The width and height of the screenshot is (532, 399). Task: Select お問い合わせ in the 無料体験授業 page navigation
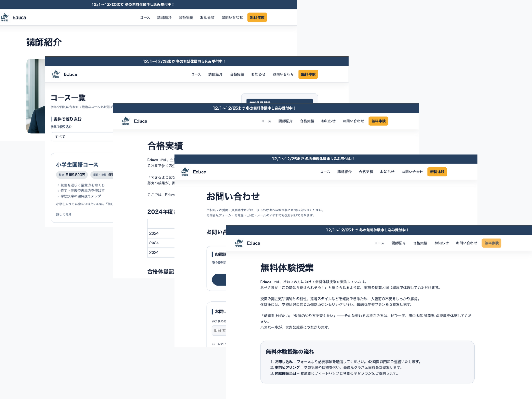(x=467, y=243)
